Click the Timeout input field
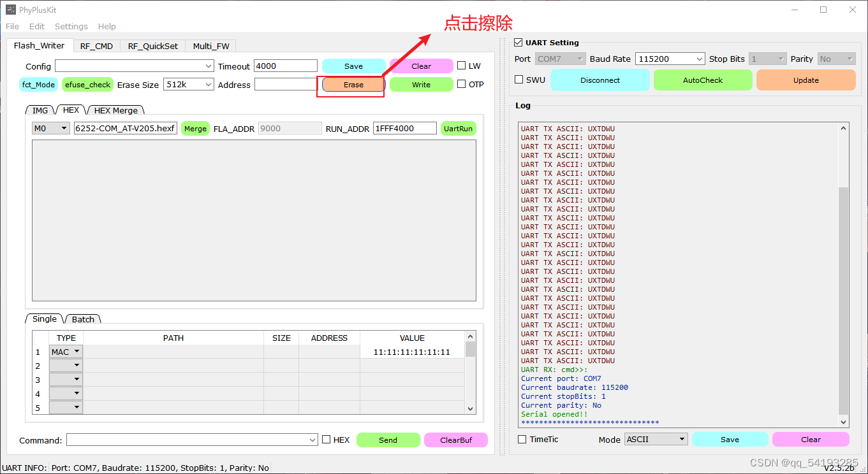This screenshot has width=868, height=474. pos(285,66)
